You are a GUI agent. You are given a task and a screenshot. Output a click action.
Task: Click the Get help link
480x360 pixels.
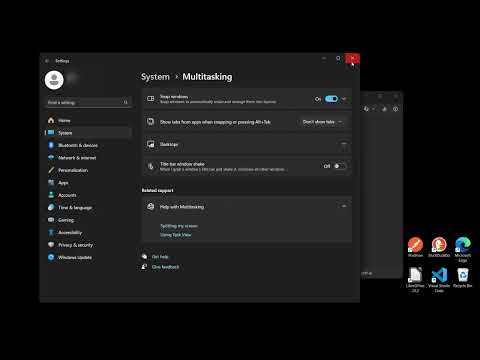tap(160, 257)
